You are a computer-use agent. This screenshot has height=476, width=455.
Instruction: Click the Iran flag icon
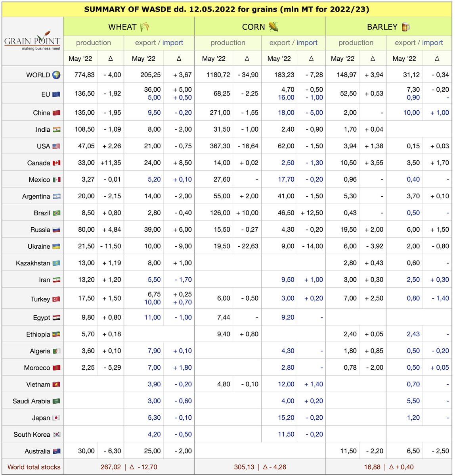tap(56, 280)
